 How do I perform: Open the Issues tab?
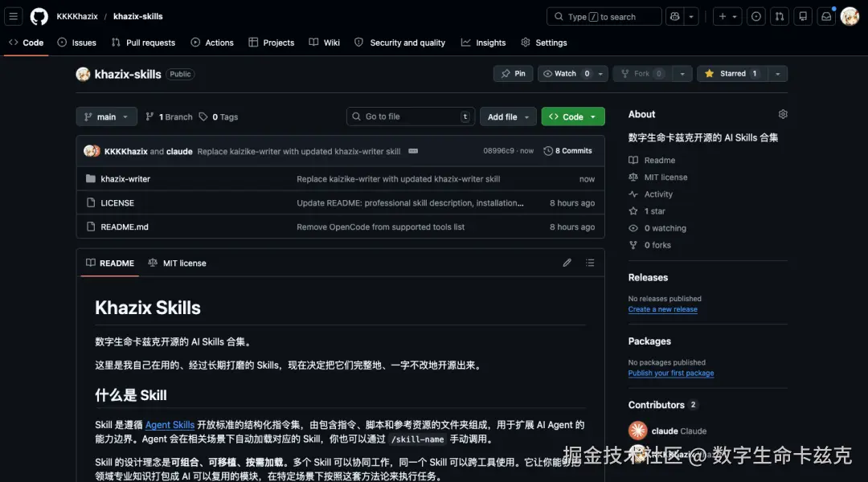tap(77, 43)
